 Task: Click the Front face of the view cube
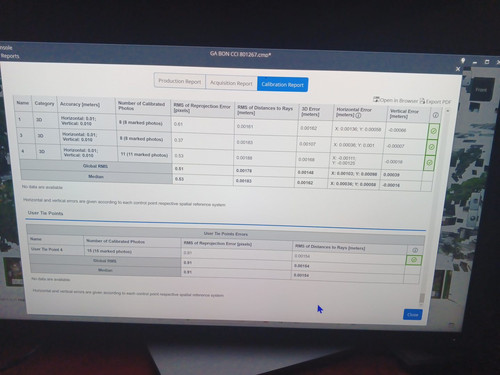coord(481,90)
